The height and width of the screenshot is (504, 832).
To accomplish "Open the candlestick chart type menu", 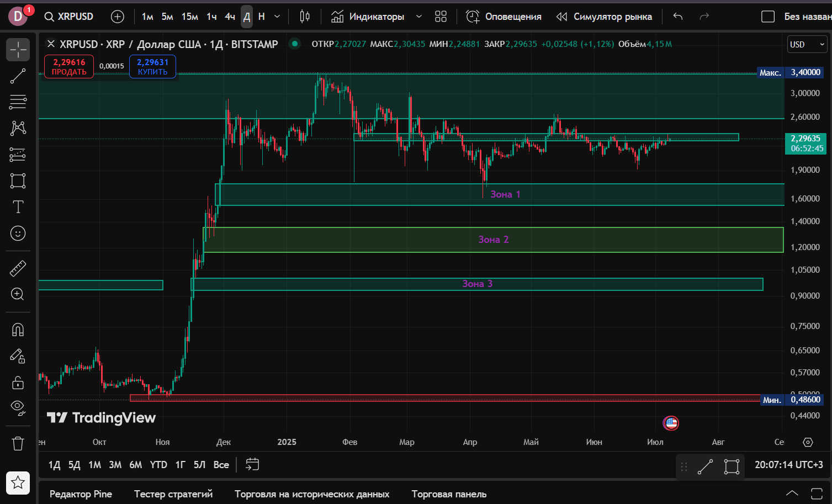I will [x=305, y=17].
